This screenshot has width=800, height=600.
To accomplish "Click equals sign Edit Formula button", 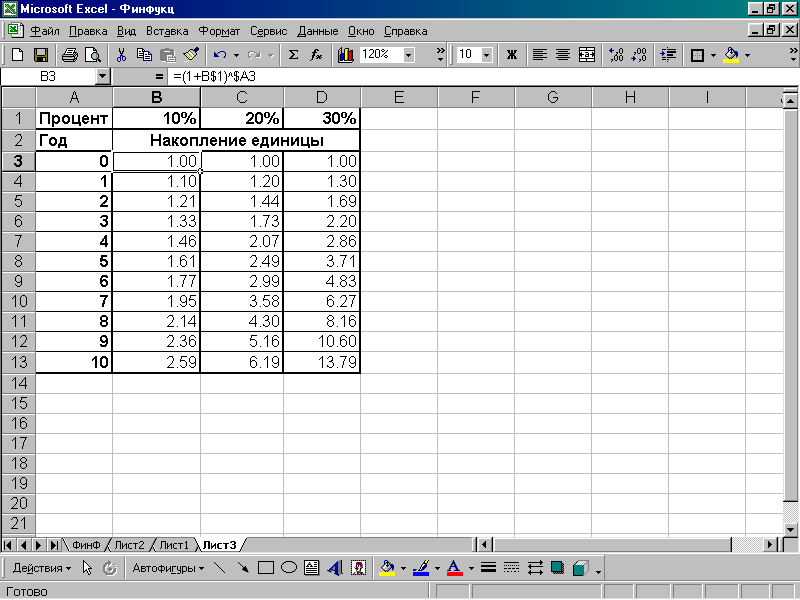I will [159, 77].
